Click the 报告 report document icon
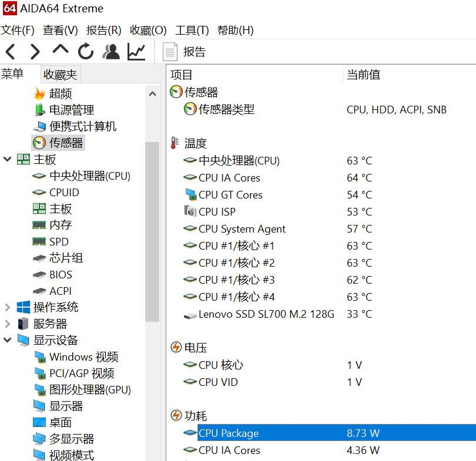The image size is (476, 461). click(170, 52)
